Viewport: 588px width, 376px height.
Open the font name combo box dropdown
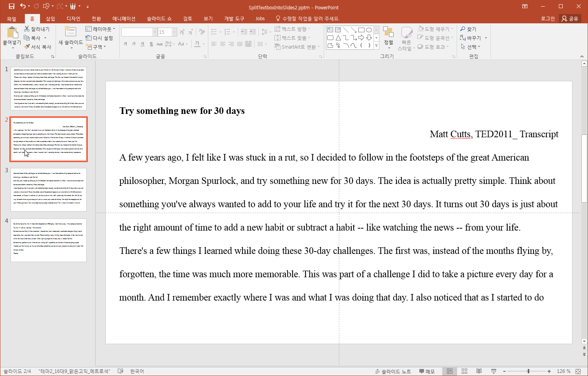[x=155, y=32]
